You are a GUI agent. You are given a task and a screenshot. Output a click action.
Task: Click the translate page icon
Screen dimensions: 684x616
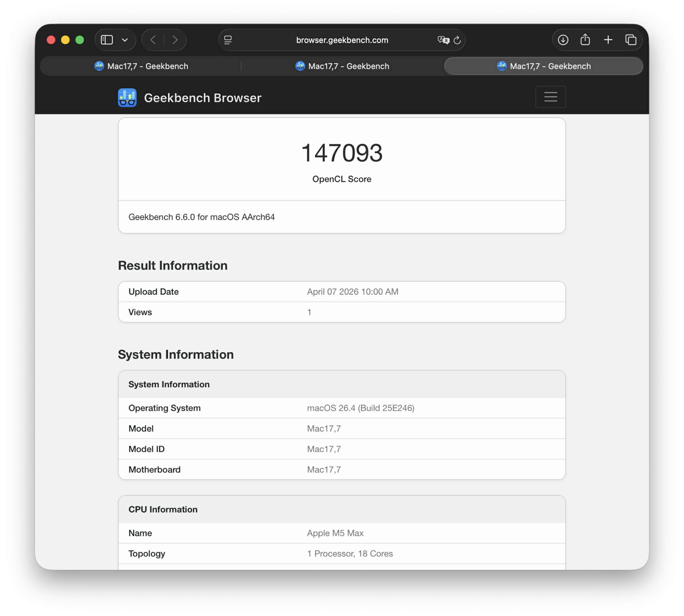pos(443,40)
